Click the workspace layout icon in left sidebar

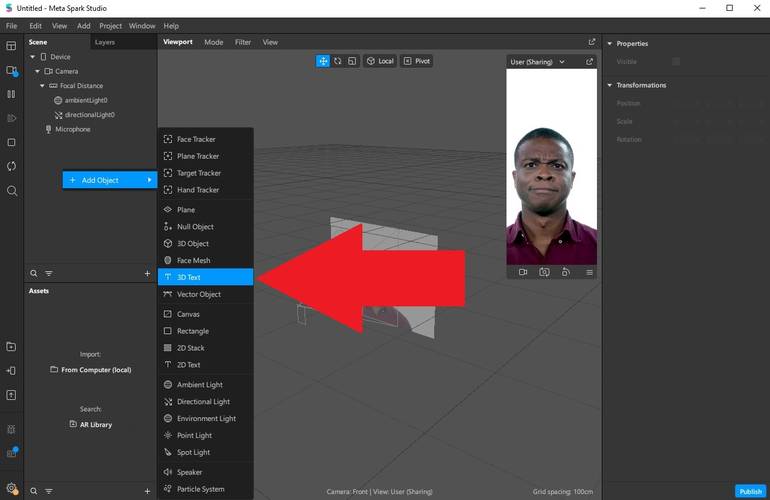[x=11, y=46]
